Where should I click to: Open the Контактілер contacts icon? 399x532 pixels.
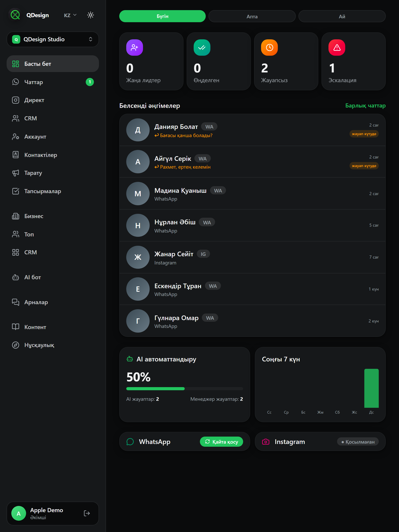[16, 155]
